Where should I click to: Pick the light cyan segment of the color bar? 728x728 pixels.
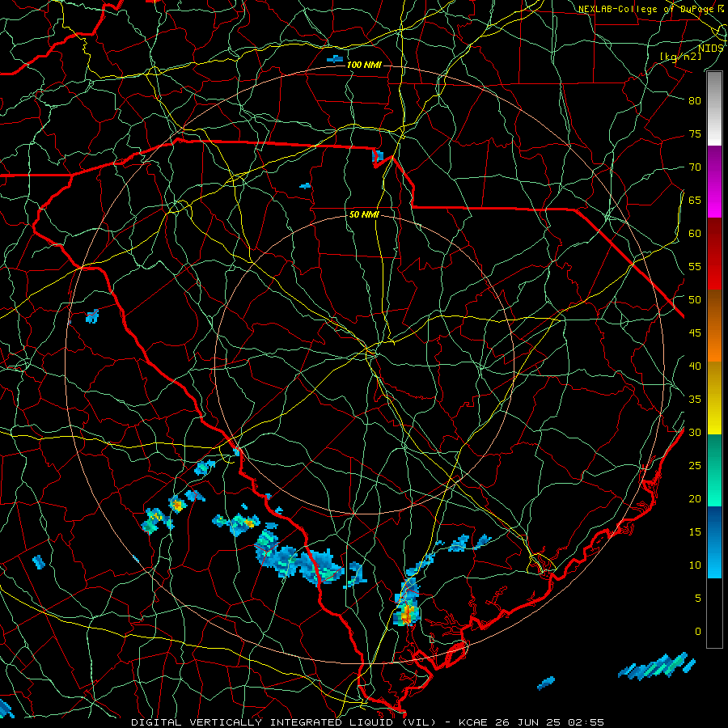[x=714, y=542]
